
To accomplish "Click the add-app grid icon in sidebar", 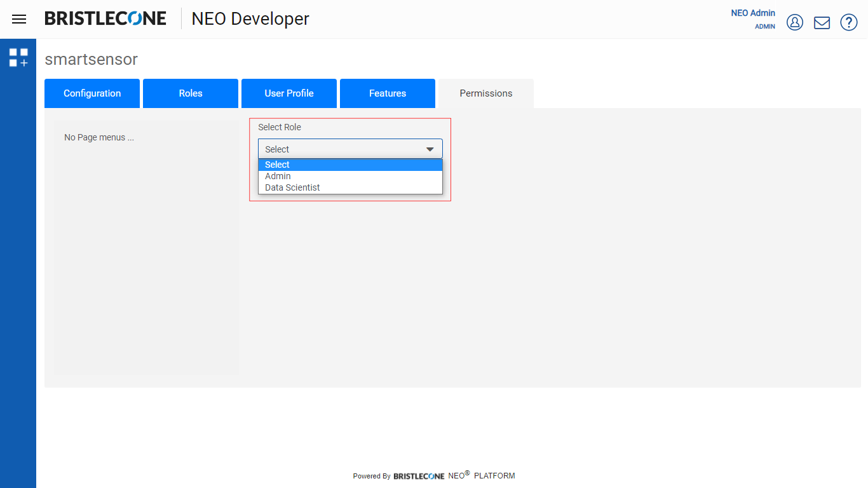I will pos(18,58).
